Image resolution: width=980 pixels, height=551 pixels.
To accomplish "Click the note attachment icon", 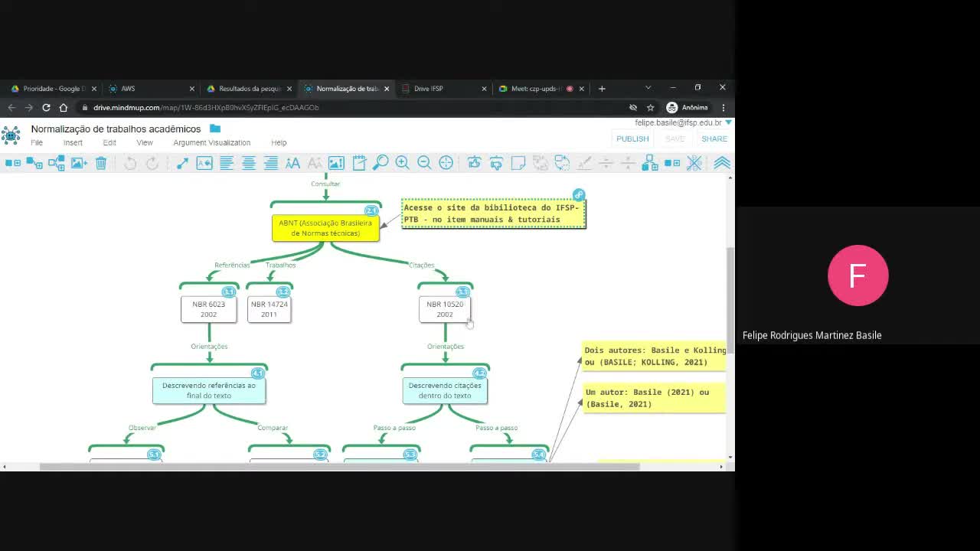I will [x=360, y=163].
